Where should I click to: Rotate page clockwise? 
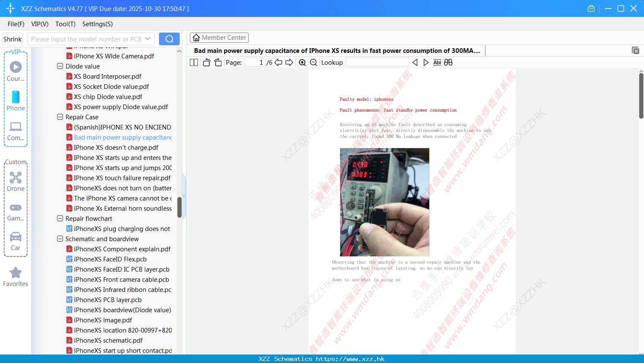218,62
